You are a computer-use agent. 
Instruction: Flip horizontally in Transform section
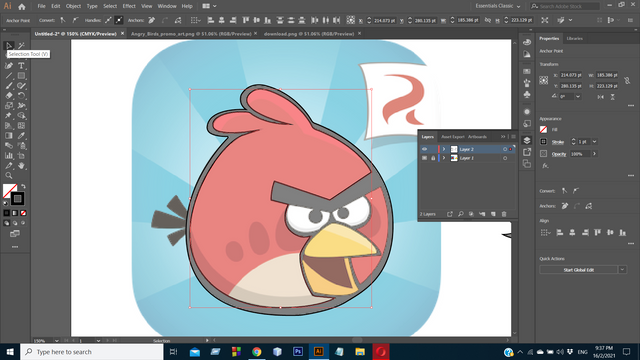[x=600, y=97]
